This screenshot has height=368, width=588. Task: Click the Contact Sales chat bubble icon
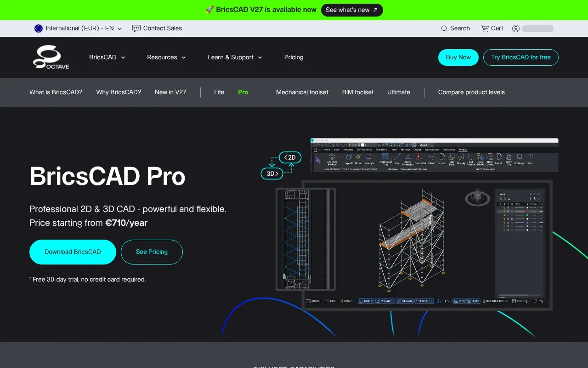pos(136,29)
